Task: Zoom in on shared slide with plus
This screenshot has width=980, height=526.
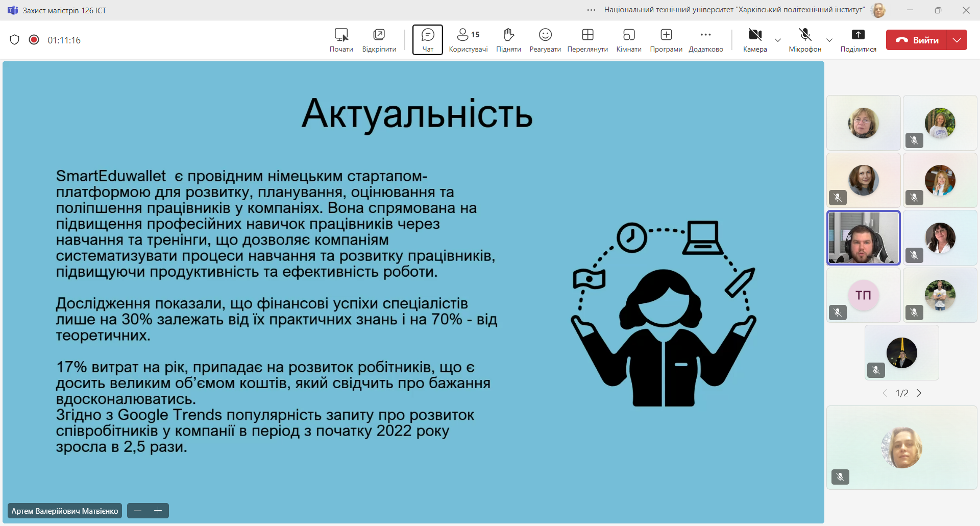Action: click(158, 511)
